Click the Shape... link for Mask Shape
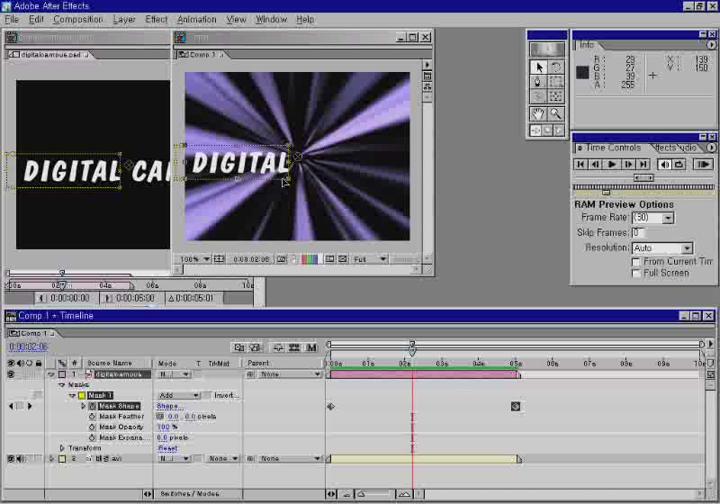Viewport: 720px width, 504px height. coord(169,406)
